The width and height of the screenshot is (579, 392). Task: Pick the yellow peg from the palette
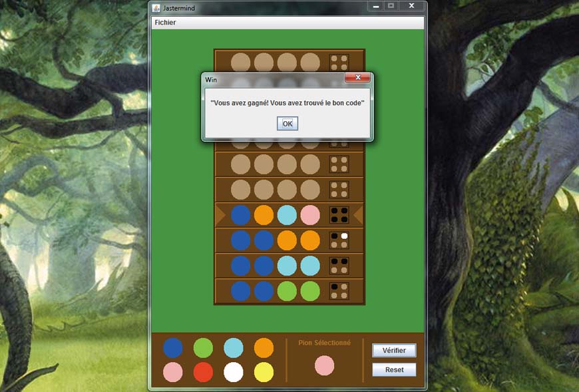(x=264, y=372)
